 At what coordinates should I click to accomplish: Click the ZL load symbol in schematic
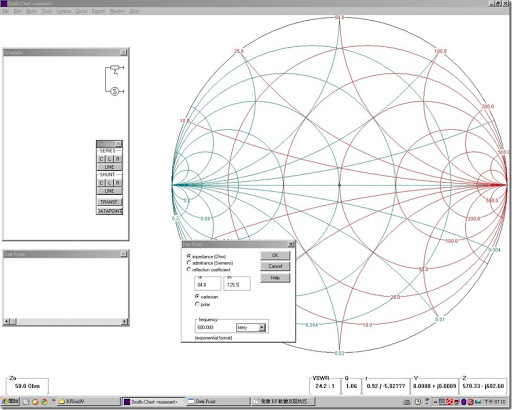tap(115, 69)
